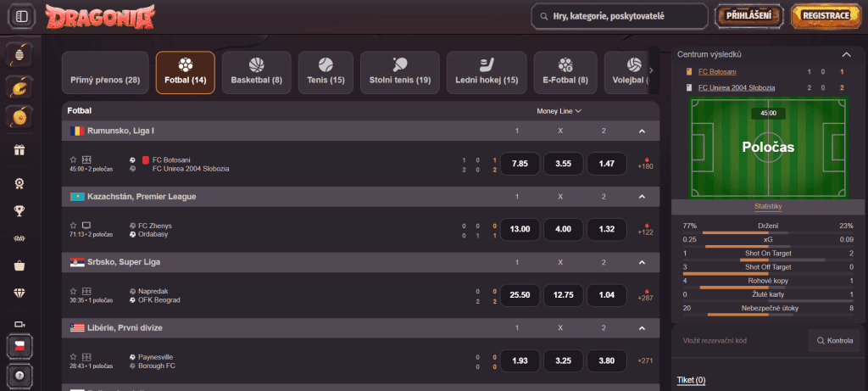Collapse the Rumunsko, Liga I section
Image resolution: width=868 pixels, height=391 pixels.
tap(642, 131)
